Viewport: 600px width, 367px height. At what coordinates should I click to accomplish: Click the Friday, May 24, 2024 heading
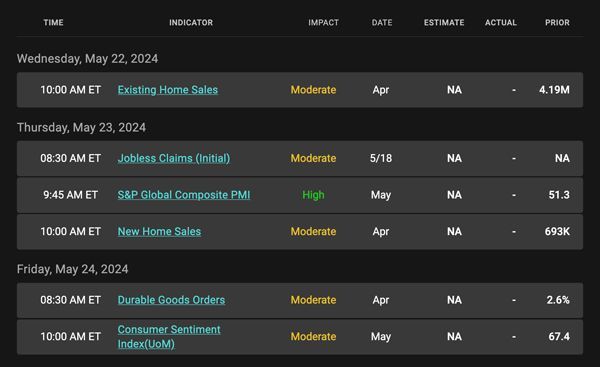[x=72, y=269]
